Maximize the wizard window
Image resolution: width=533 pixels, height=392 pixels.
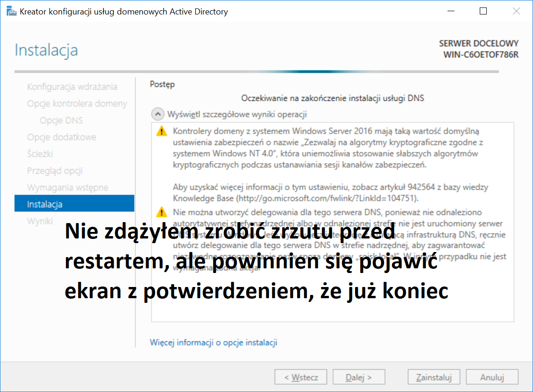[x=483, y=11]
